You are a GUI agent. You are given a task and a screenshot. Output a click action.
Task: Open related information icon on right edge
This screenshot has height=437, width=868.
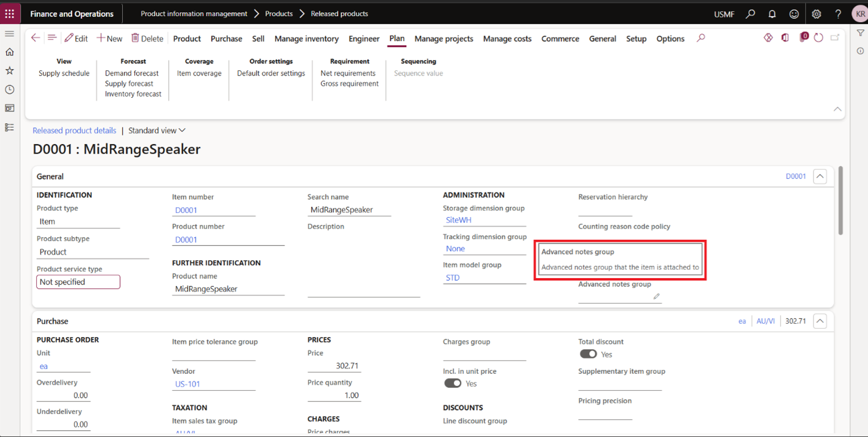[861, 51]
